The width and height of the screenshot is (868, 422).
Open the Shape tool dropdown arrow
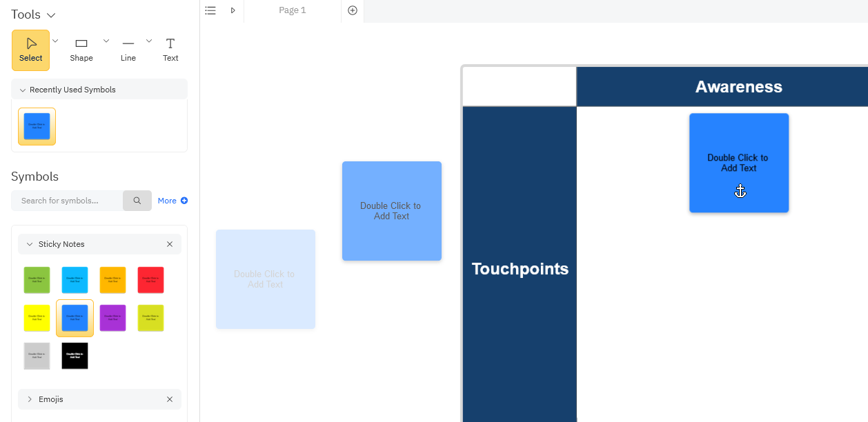pyautogui.click(x=106, y=41)
